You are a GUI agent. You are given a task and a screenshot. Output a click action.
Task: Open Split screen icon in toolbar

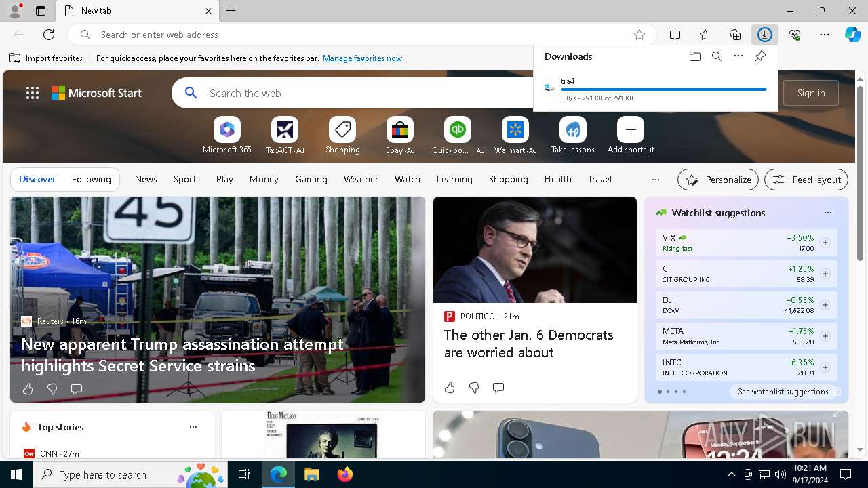(x=675, y=35)
